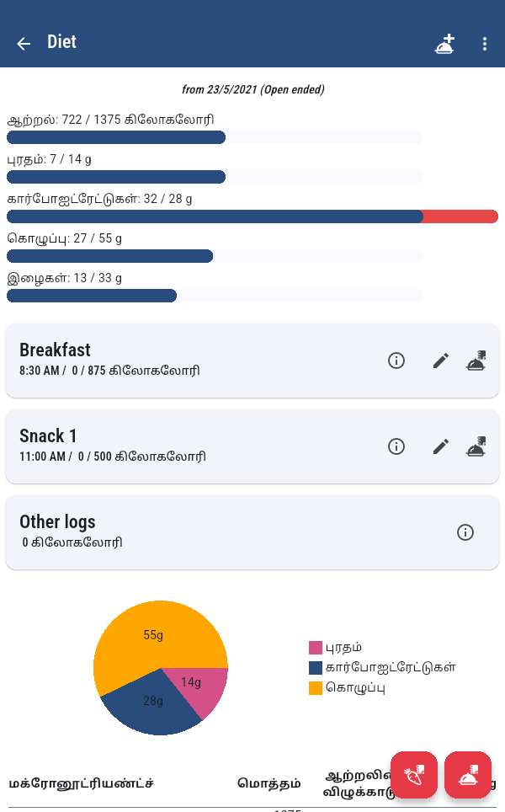This screenshot has width=505, height=812.
Task: Show info for Snack 1
Action: [396, 446]
